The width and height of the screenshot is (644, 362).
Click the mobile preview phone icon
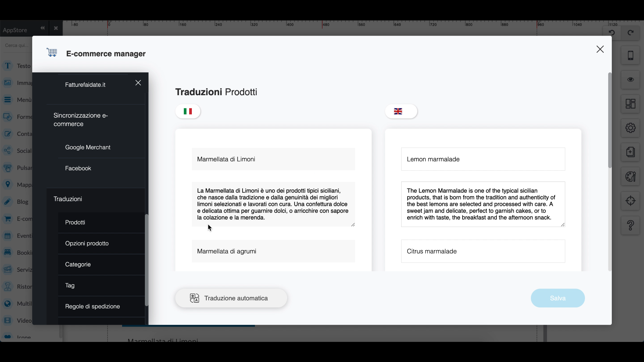point(630,55)
